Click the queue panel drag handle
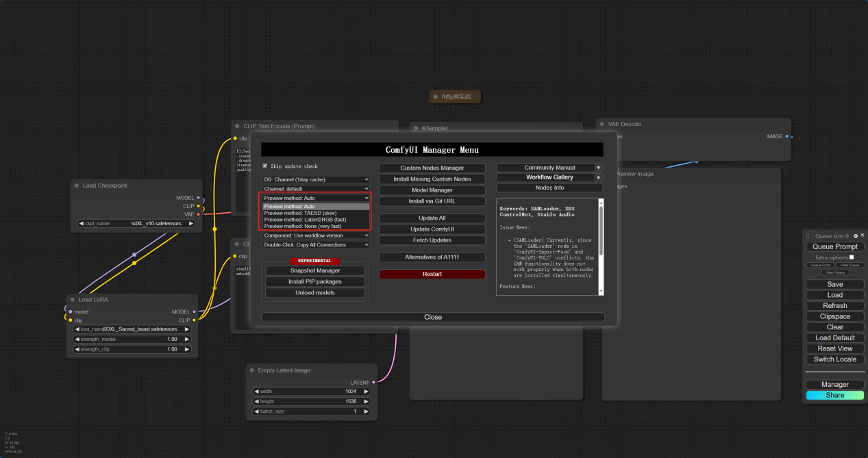The image size is (868, 458). coord(808,236)
